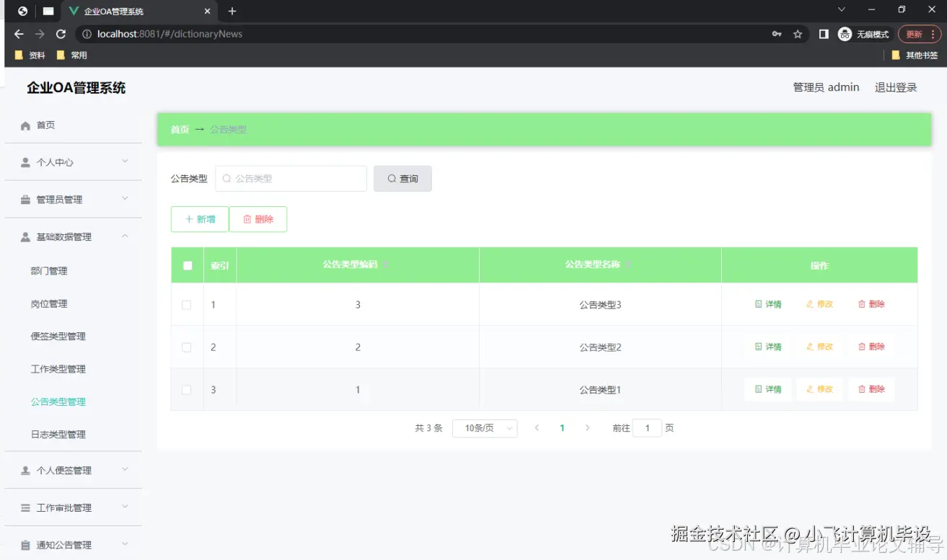Click the 退出登录 logout link
The width and height of the screenshot is (947, 560).
895,86
